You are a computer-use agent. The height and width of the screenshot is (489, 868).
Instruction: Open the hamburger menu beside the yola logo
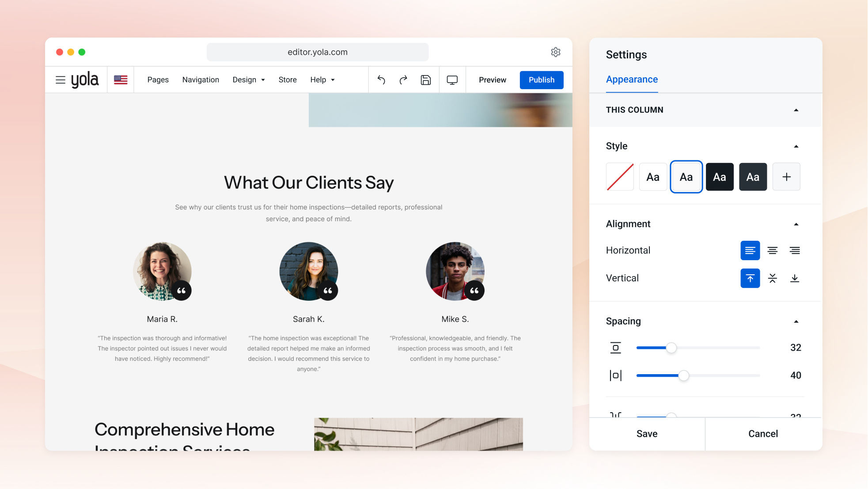[x=61, y=80]
